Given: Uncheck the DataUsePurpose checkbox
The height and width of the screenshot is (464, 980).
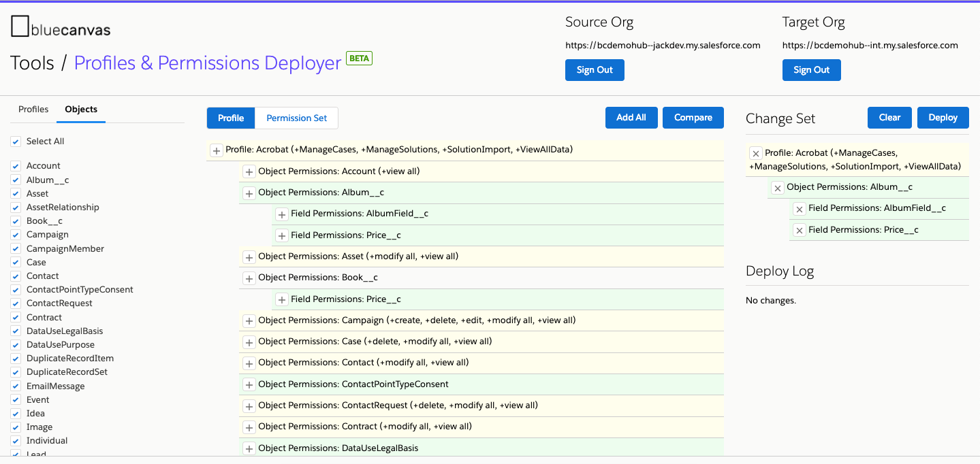Looking at the screenshot, I should coord(16,345).
